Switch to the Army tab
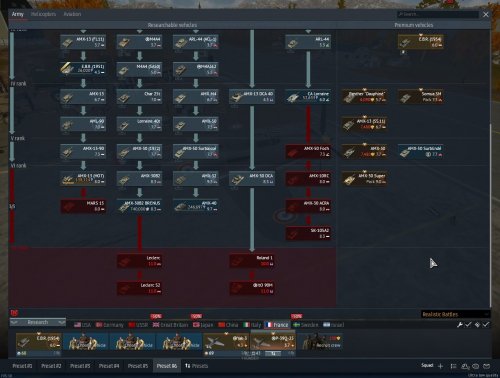This screenshot has width=500, height=378. [x=18, y=14]
